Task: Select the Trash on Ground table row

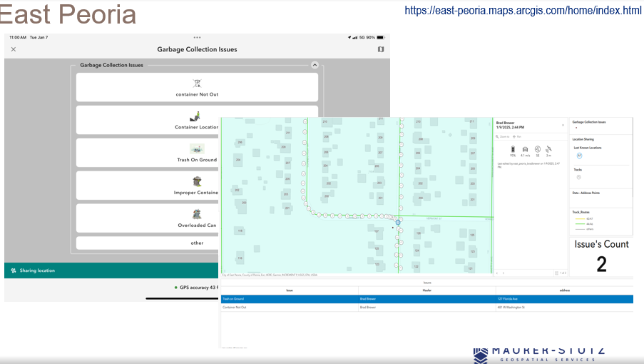Action: click(427, 298)
